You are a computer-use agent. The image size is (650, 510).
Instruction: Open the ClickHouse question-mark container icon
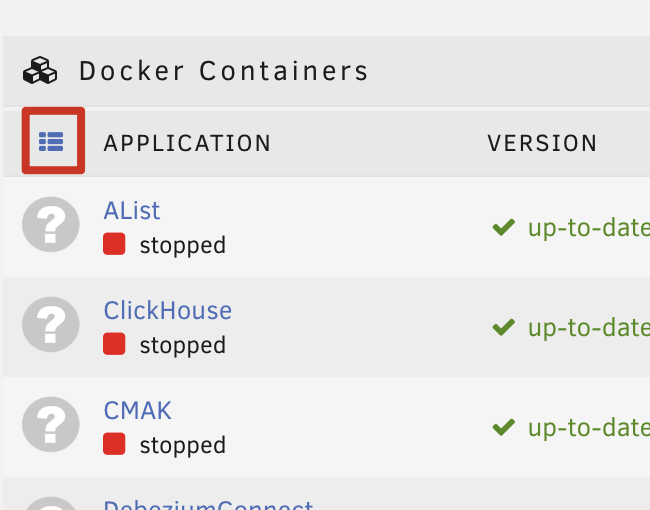point(51,324)
